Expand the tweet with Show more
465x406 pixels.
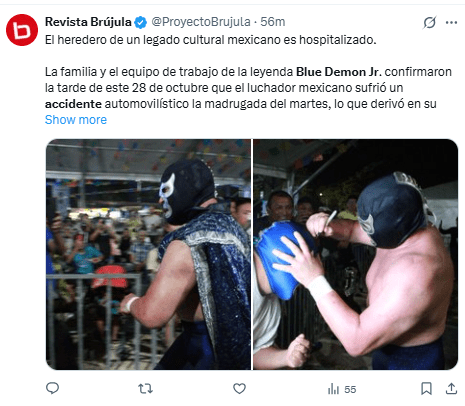(76, 120)
